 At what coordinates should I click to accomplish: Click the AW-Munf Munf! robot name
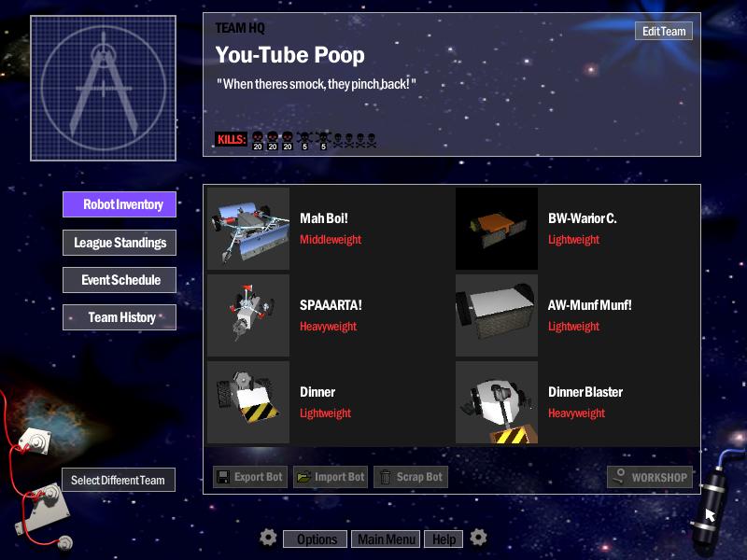point(590,305)
